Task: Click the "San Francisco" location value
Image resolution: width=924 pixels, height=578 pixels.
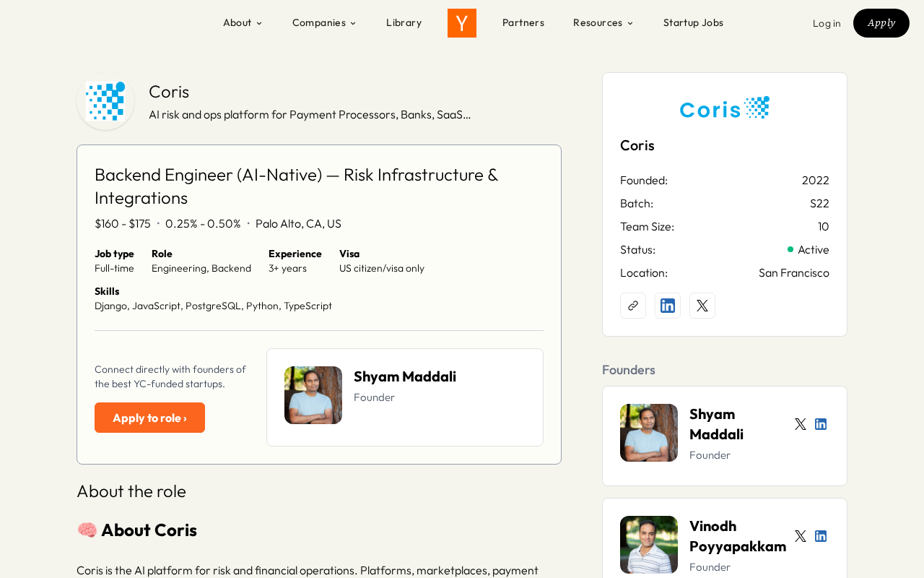Action: coord(794,272)
